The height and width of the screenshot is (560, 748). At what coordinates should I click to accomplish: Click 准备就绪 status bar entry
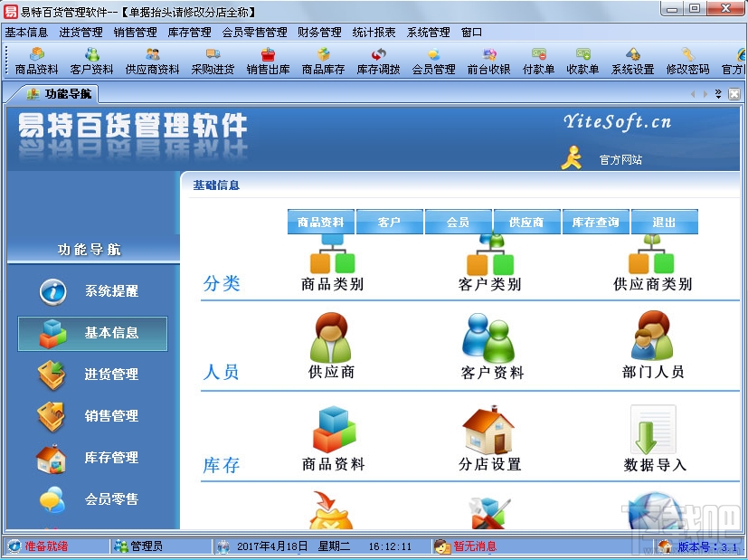pyautogui.click(x=46, y=546)
